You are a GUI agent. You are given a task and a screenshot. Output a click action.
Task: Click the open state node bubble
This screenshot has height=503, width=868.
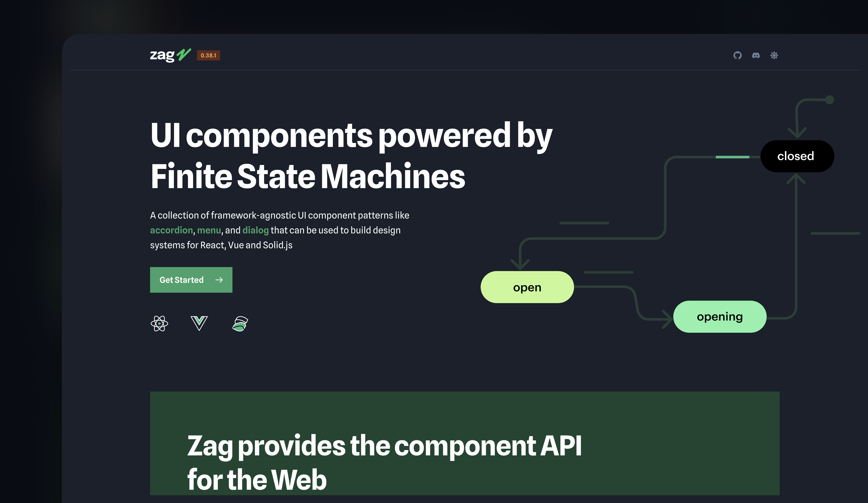[x=527, y=287]
